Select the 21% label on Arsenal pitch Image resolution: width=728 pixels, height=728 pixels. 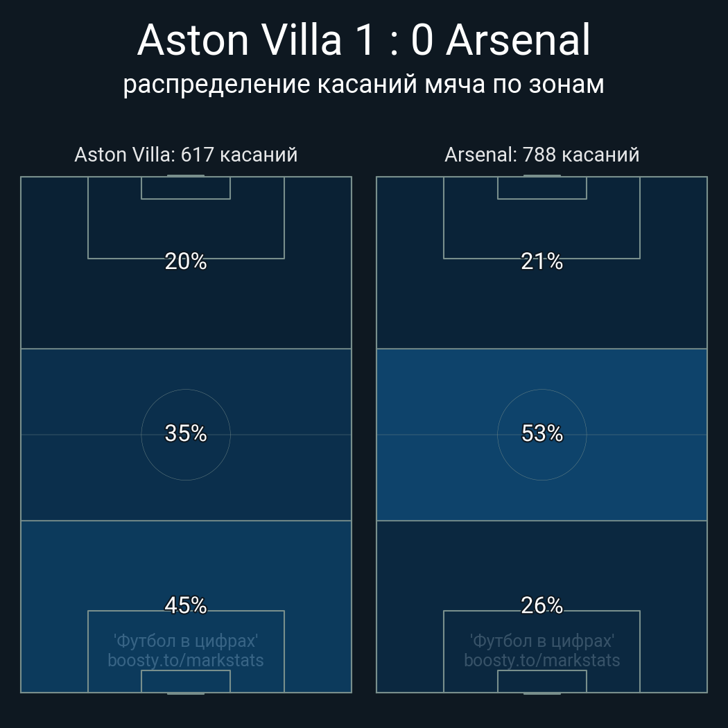click(x=541, y=261)
